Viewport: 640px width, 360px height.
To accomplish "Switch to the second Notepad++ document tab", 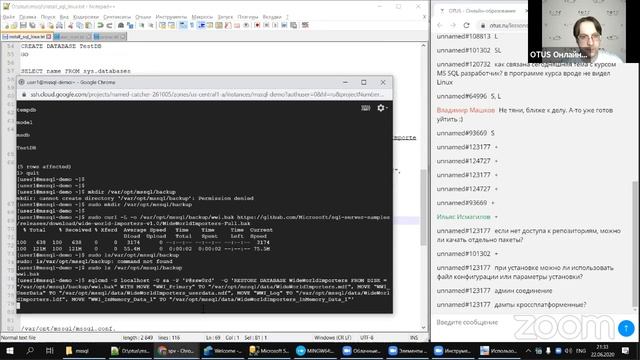I will tap(73, 37).
